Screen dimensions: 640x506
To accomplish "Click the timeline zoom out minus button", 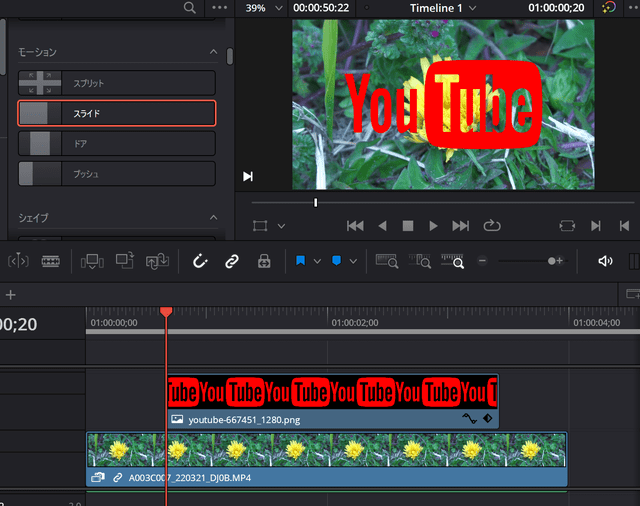I will pos(482,261).
